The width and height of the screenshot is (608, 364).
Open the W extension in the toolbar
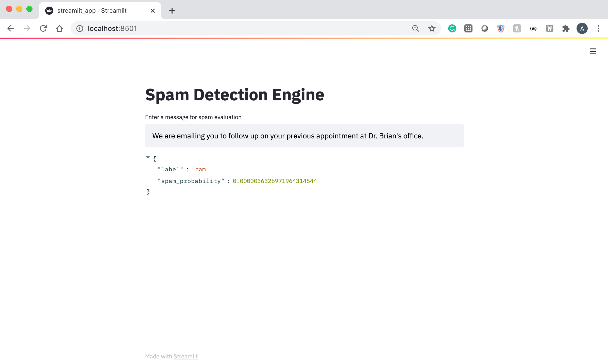tap(549, 28)
